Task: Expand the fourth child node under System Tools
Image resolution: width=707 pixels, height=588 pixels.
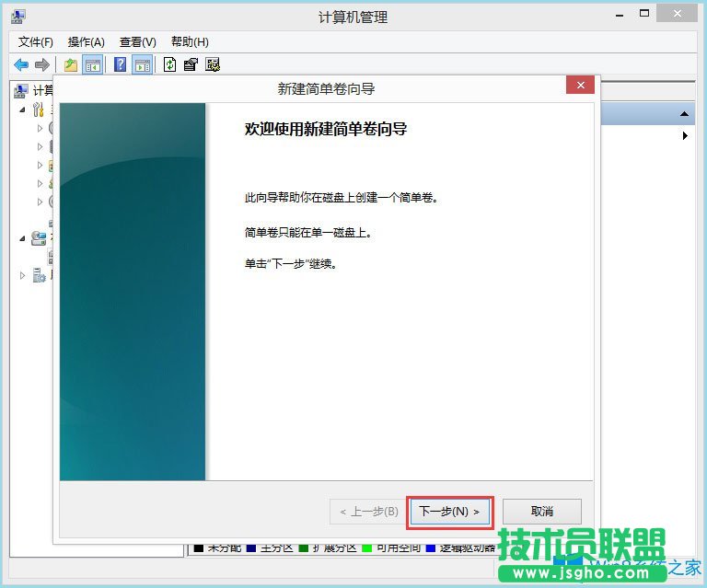Action: tap(40, 183)
